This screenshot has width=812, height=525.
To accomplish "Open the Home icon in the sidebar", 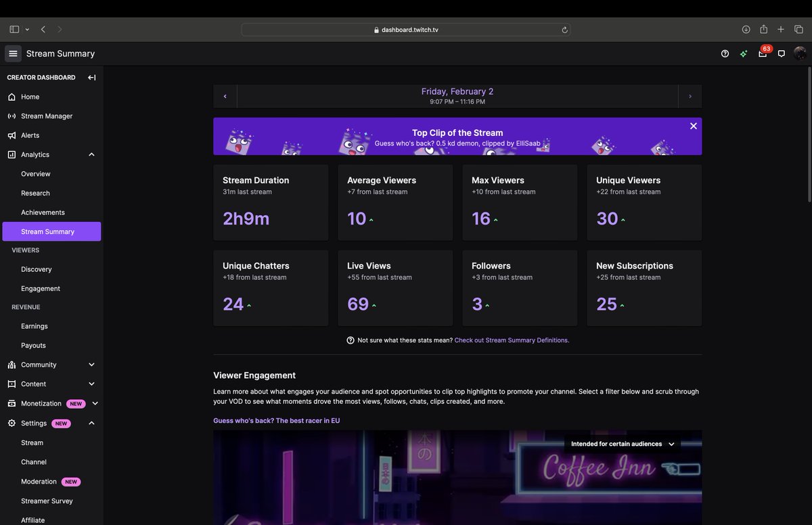I will tap(11, 96).
